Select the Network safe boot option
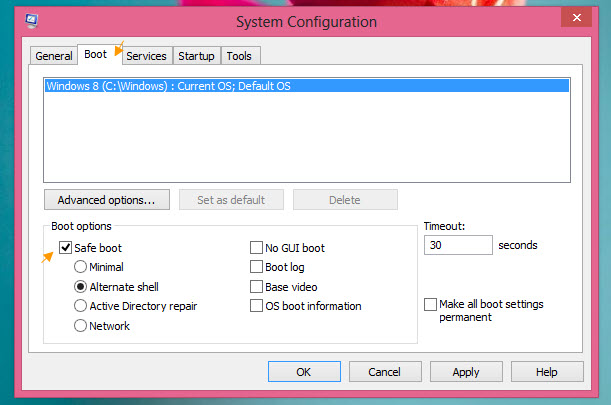This screenshot has height=405, width=611. pos(80,325)
